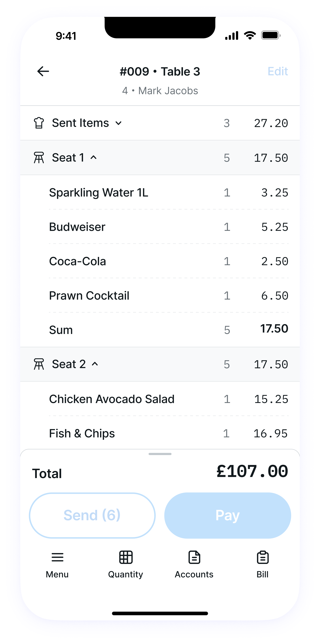Tap the bottom sheet drag handle
The image size is (320, 644).
[x=160, y=454]
